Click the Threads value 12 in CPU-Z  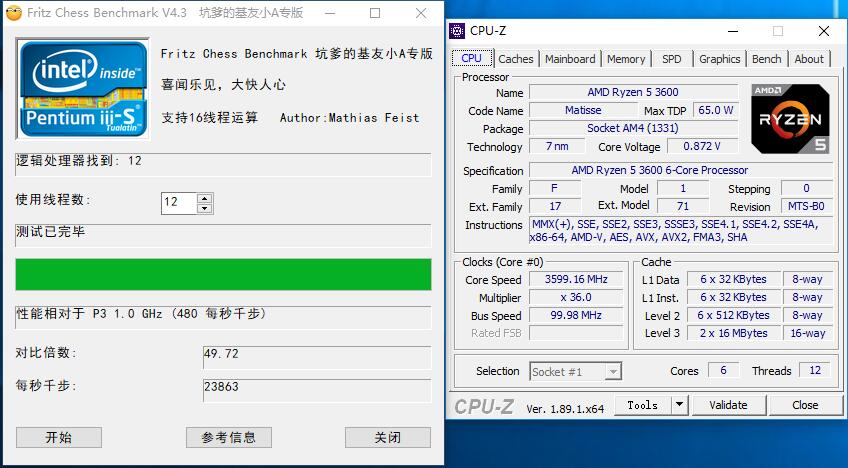(815, 370)
